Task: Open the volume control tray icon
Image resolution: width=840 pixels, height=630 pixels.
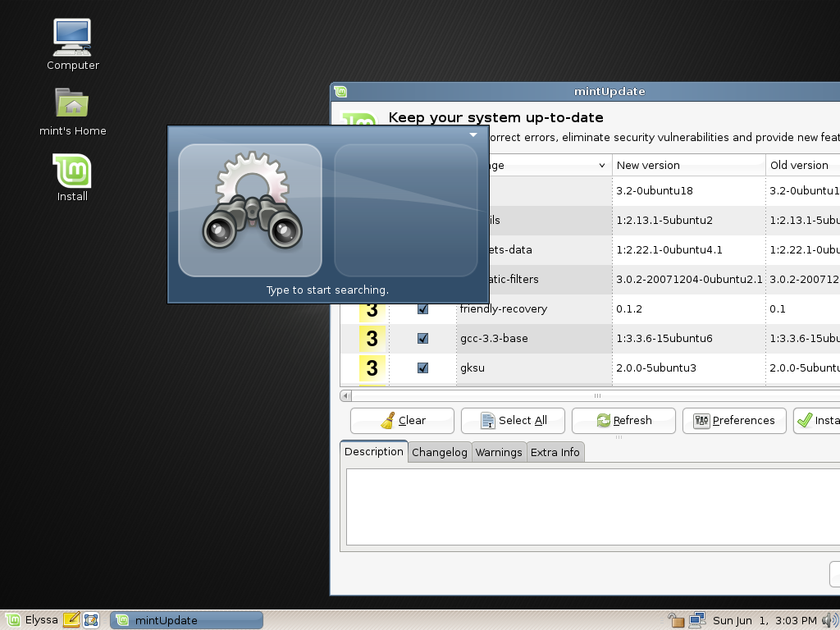Action: (x=830, y=620)
